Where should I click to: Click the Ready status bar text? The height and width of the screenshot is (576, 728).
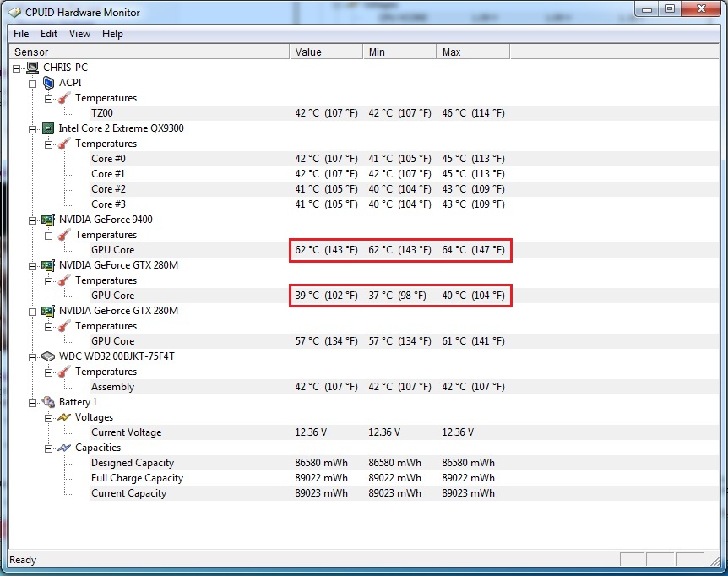(23, 560)
